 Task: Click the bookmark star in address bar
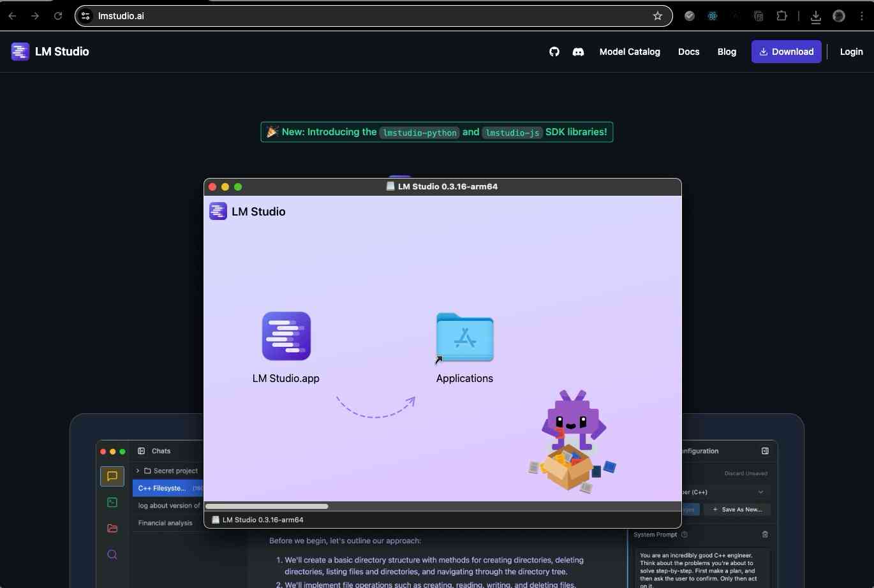[658, 16]
